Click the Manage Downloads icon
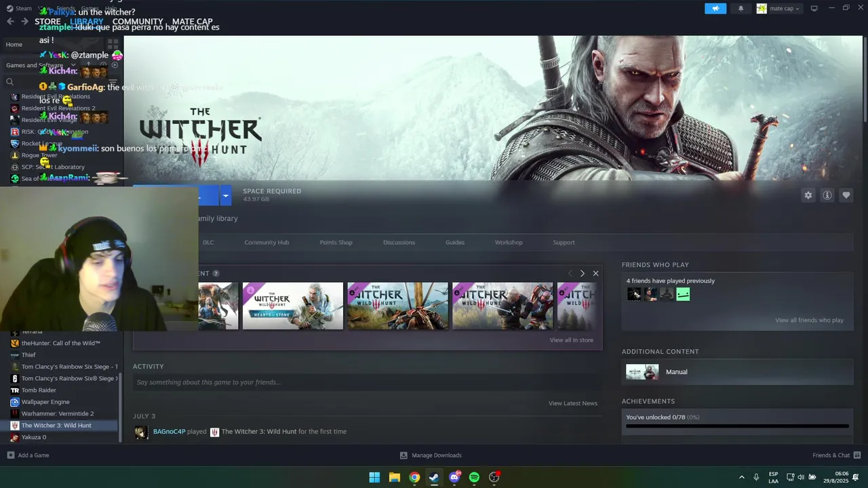 [403, 455]
